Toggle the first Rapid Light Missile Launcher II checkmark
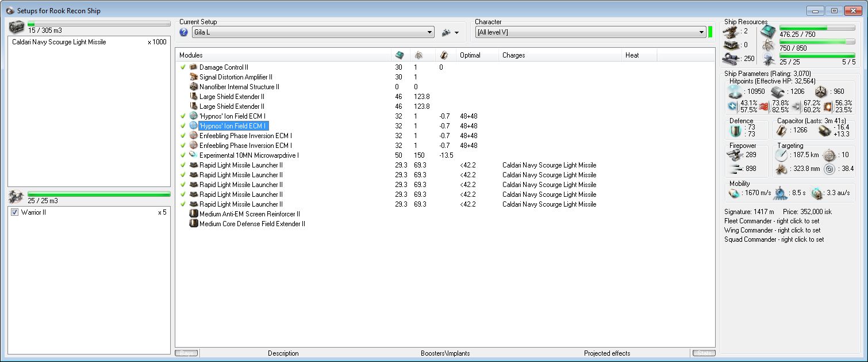The width and height of the screenshot is (868, 362). pos(183,165)
